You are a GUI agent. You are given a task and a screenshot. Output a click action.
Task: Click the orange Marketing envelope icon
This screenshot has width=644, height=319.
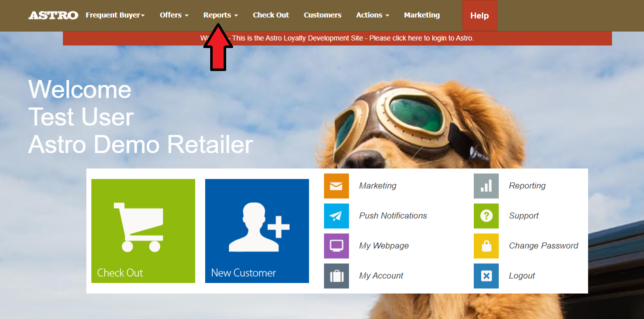click(x=336, y=186)
